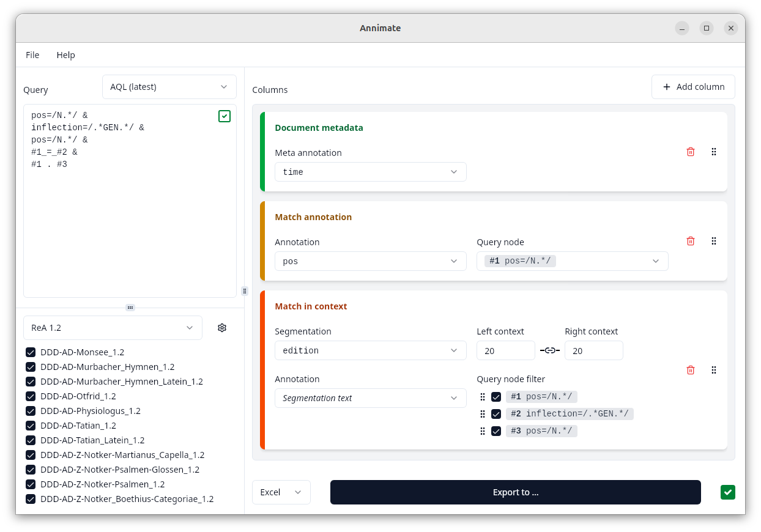The image size is (761, 532).
Task: Uncheck DDD-AD-Monsee_1.2 corpus
Action: click(31, 352)
